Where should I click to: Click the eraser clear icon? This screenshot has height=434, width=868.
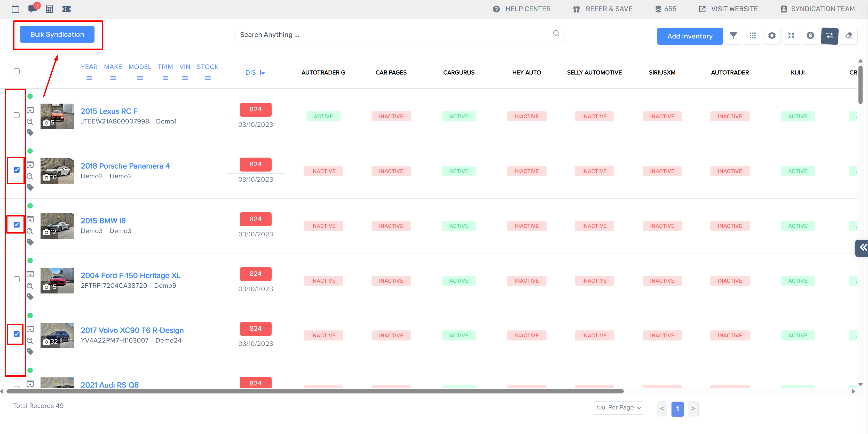tap(848, 35)
